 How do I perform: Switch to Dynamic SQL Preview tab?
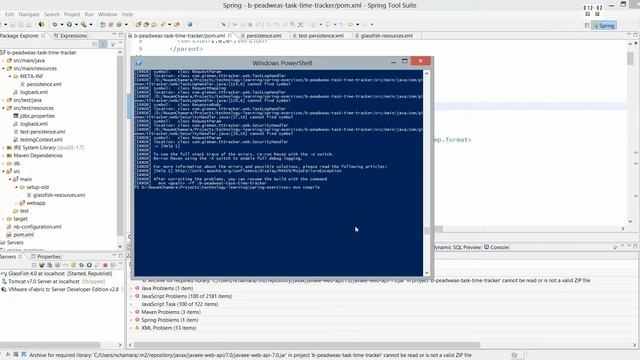tap(457, 247)
